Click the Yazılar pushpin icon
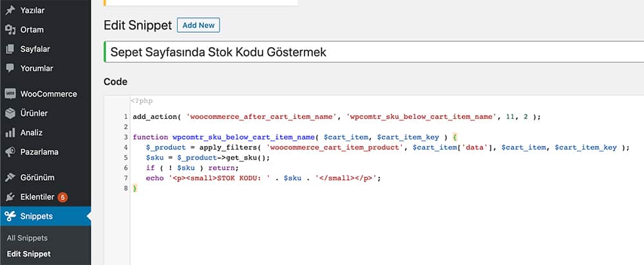Screen dimensions: 644x265 point(10,10)
